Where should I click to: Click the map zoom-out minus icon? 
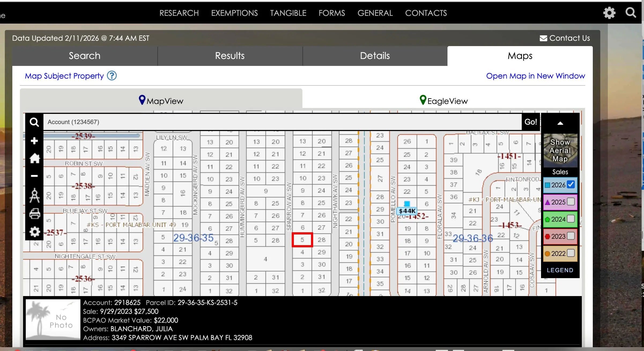34,176
